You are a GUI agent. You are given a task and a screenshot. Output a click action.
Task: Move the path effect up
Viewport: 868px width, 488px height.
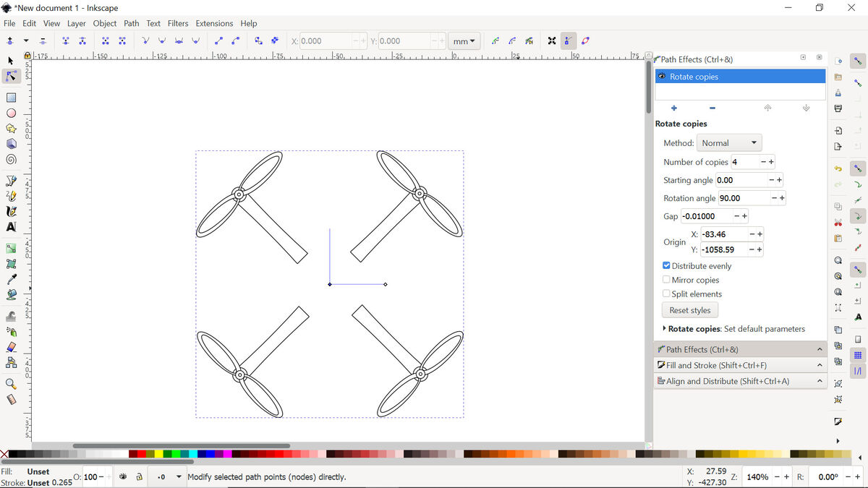pyautogui.click(x=767, y=108)
